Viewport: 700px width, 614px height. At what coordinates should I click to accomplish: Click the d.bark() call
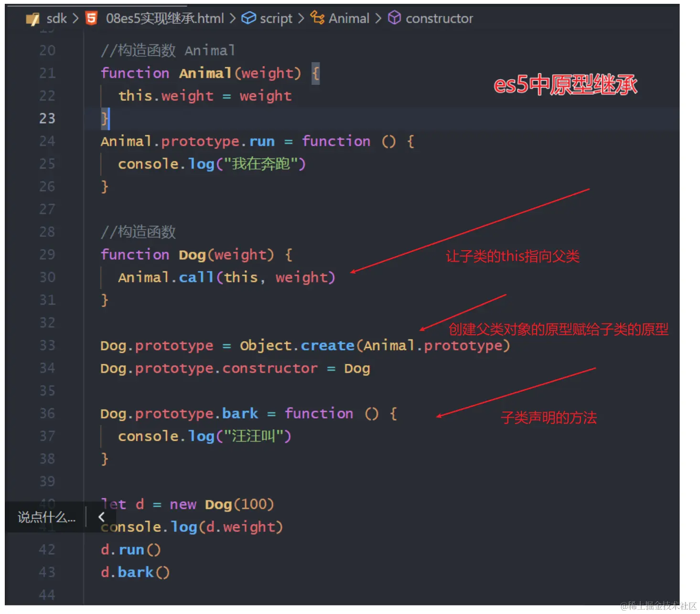coord(135,572)
